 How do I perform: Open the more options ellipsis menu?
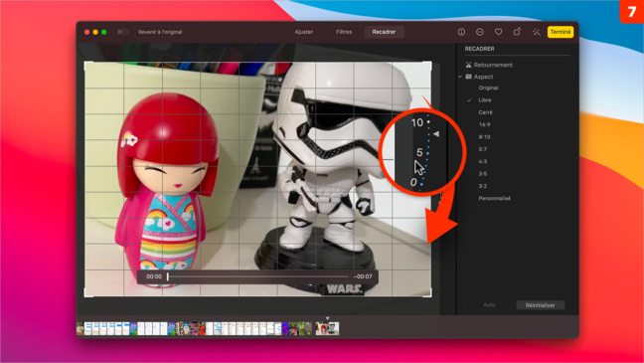tap(480, 32)
